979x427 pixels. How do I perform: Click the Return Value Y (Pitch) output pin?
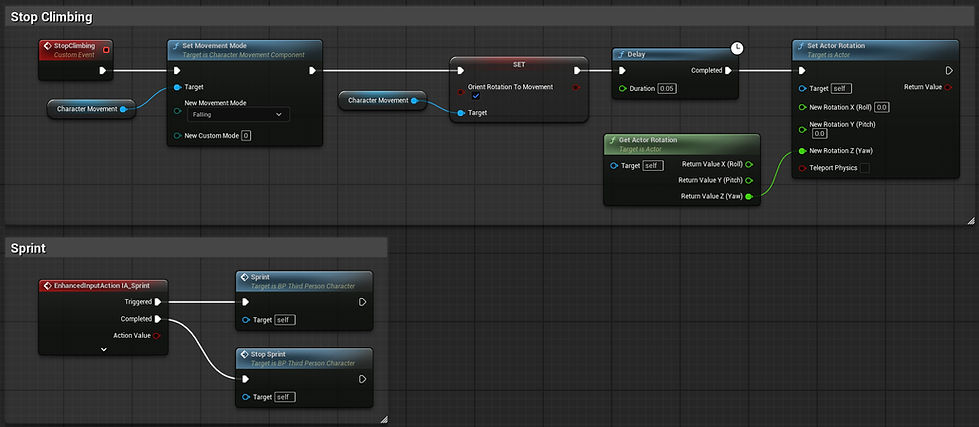(x=749, y=180)
